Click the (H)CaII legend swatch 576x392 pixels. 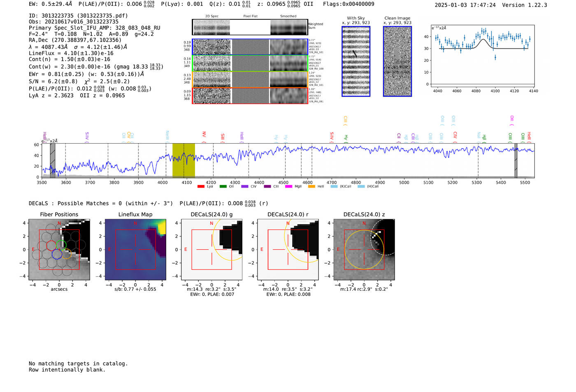pyautogui.click(x=361, y=187)
